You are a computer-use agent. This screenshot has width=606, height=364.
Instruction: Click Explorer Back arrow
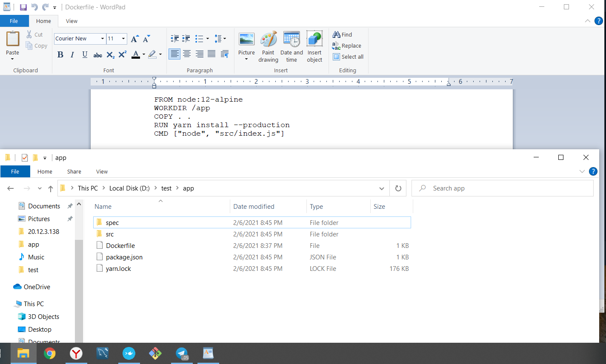pos(11,188)
